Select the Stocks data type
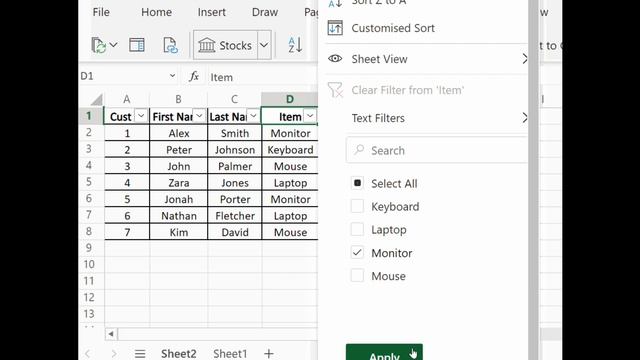Image resolution: width=640 pixels, height=360 pixels. coord(225,45)
